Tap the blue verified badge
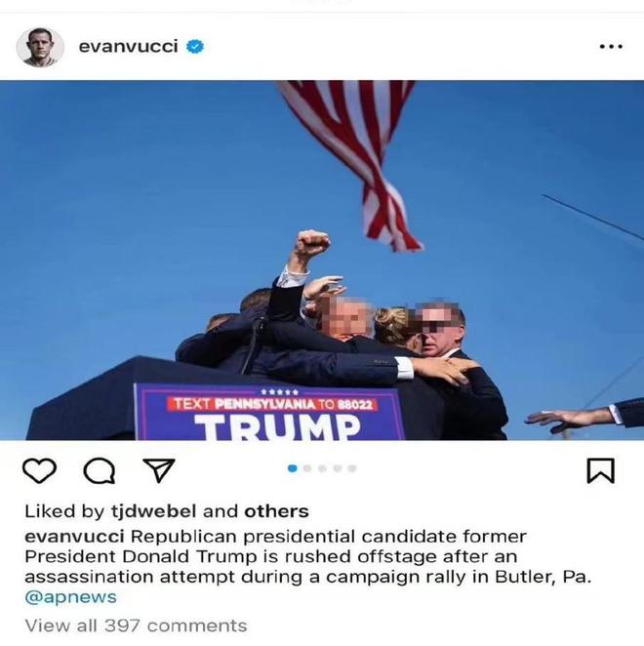This screenshot has width=644, height=646. click(195, 47)
